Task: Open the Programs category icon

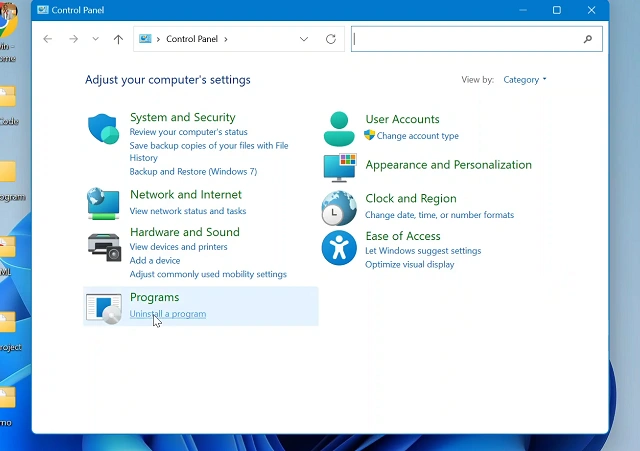Action: point(104,309)
